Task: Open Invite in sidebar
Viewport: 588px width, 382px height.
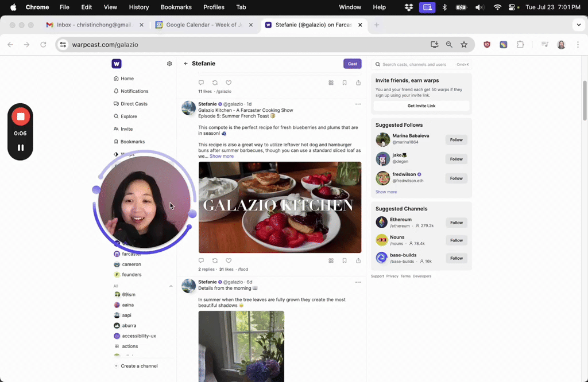Action: tap(123, 129)
